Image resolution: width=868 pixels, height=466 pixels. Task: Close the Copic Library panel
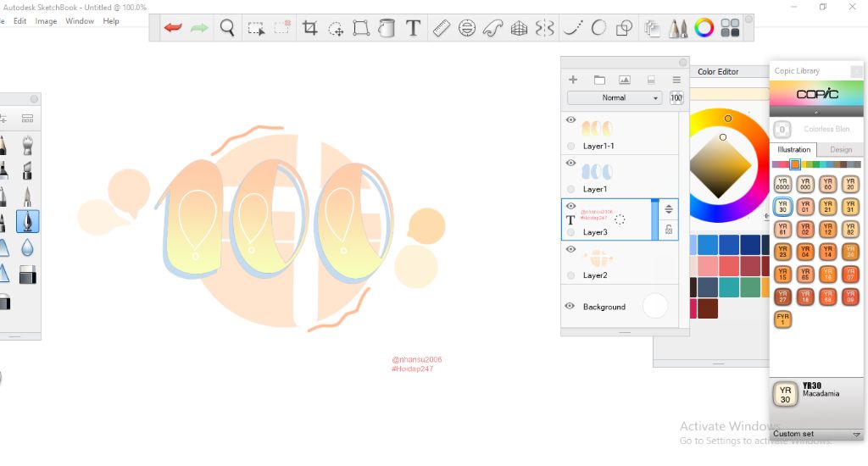[x=856, y=71]
